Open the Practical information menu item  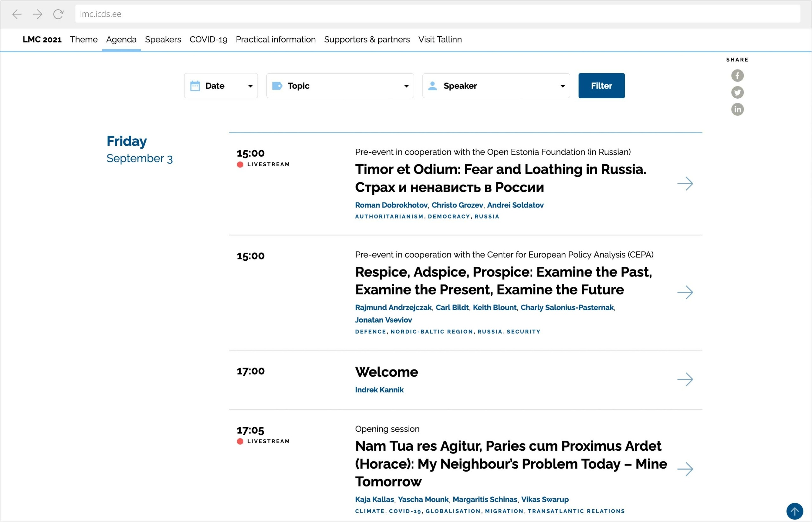click(x=275, y=40)
